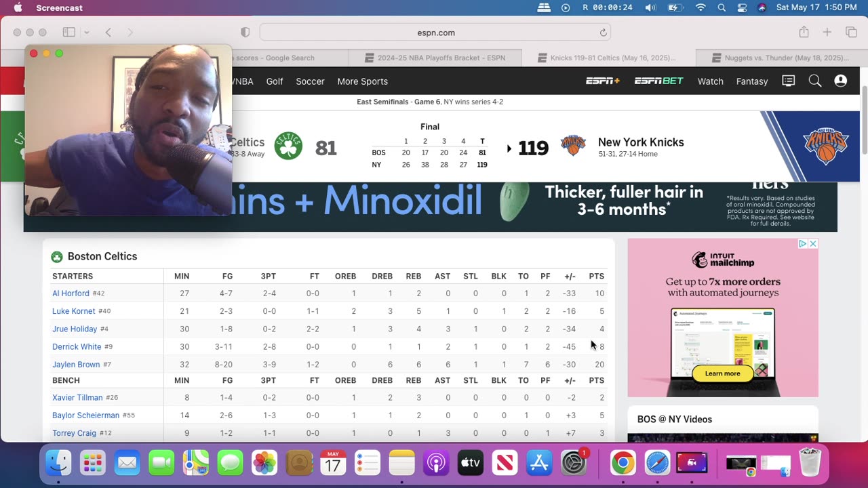The image size is (868, 488).
Task: Open FaceTime from the Dock
Action: pyautogui.click(x=161, y=464)
